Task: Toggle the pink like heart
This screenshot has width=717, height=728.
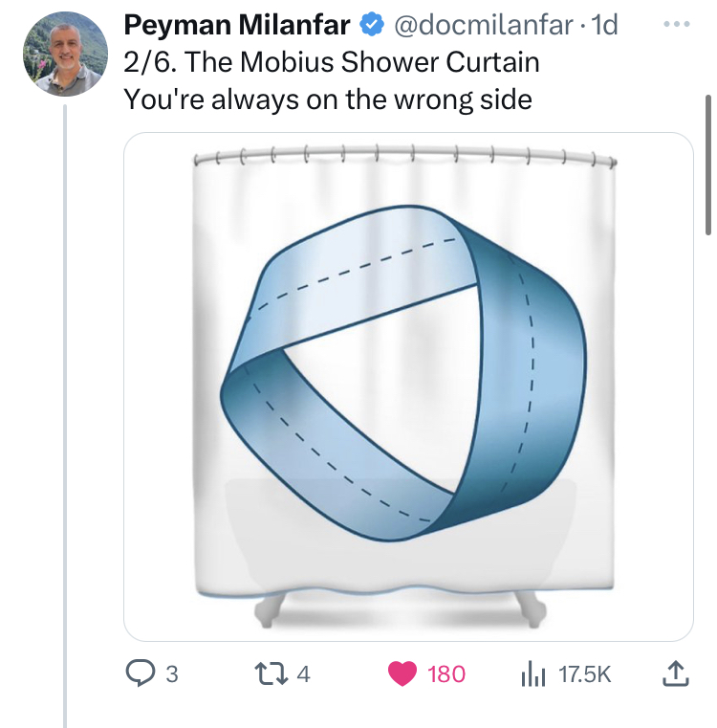Action: [x=403, y=674]
